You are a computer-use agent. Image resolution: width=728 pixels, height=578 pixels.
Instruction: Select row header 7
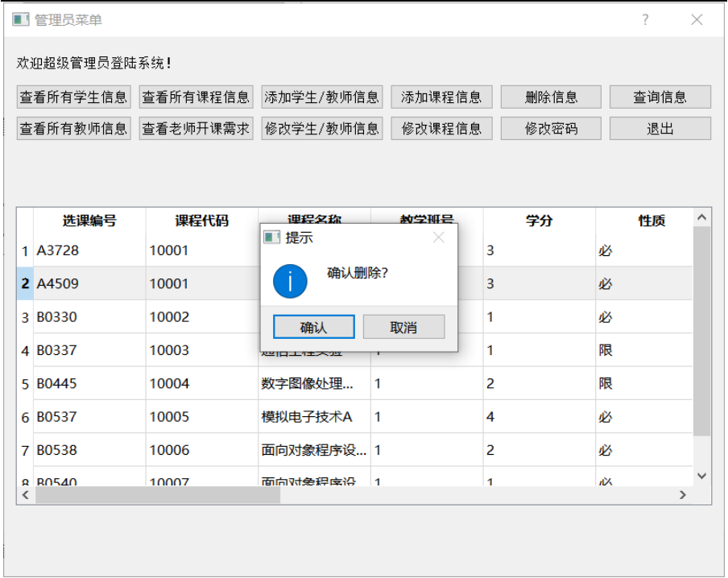(25, 450)
